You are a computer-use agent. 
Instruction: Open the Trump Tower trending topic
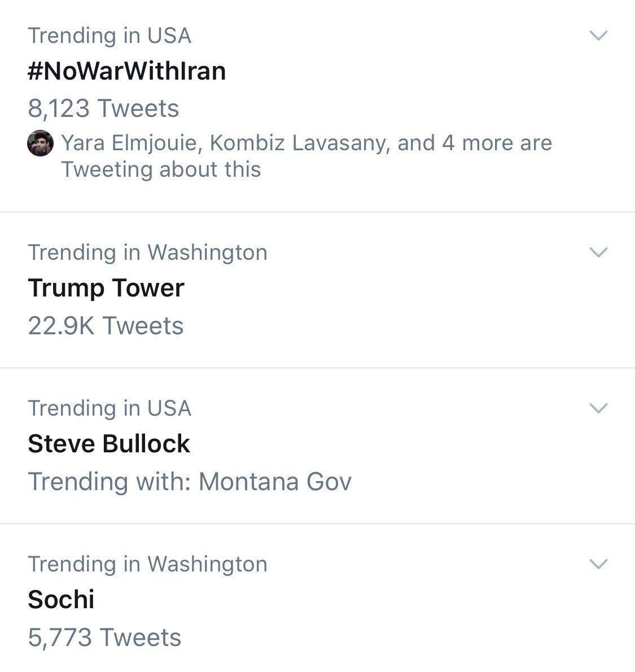click(x=106, y=288)
